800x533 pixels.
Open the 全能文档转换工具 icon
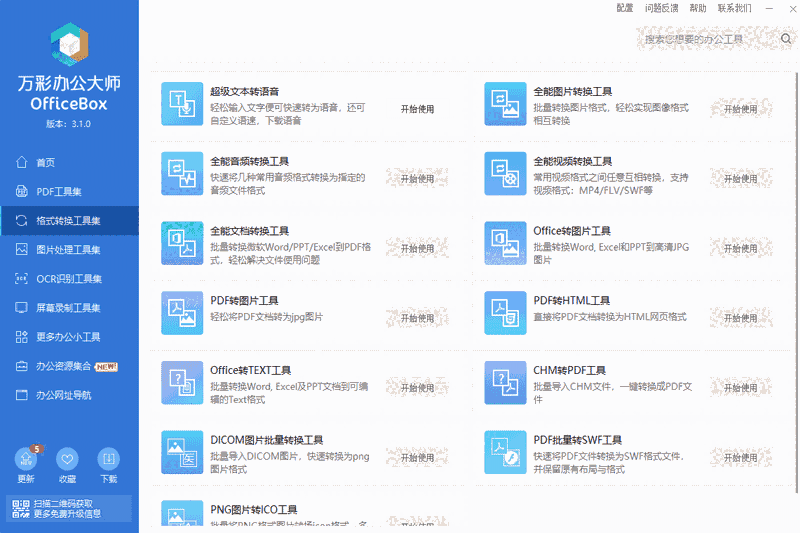(182, 243)
